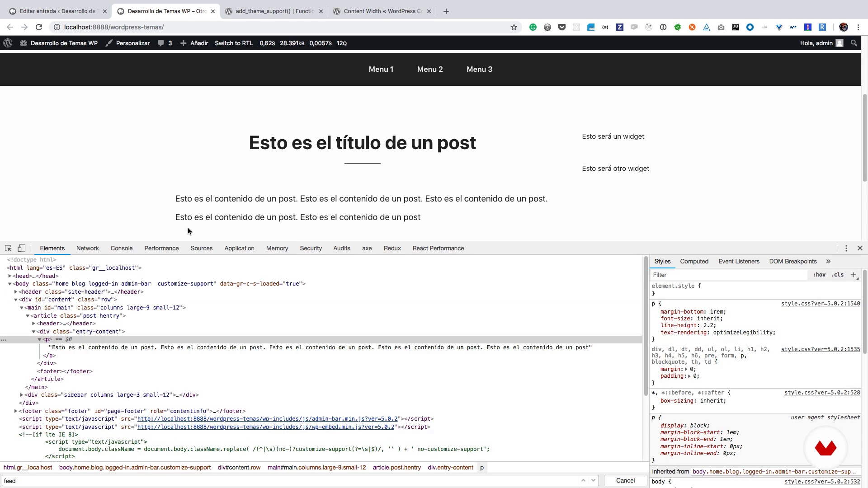868x488 pixels.
Task: Click Switch to RTL in admin bar
Action: pyautogui.click(x=234, y=43)
